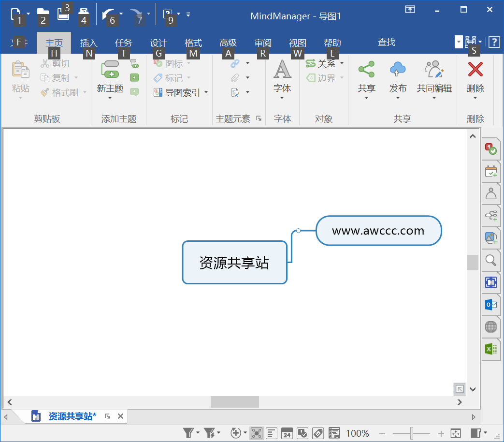The image size is (504, 442).
Task: Undo the last action
Action: coord(108,15)
